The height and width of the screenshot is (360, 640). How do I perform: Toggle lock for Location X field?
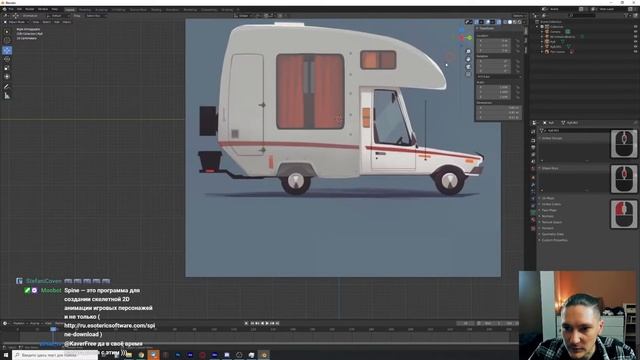(518, 41)
